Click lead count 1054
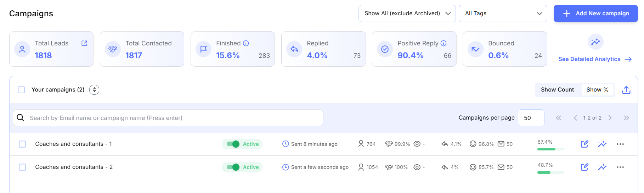Image resolution: width=644 pixels, height=193 pixels. pyautogui.click(x=372, y=167)
